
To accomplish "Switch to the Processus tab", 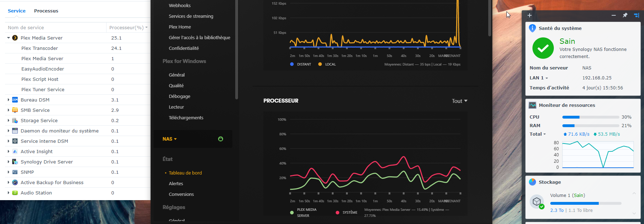I will [x=46, y=11].
